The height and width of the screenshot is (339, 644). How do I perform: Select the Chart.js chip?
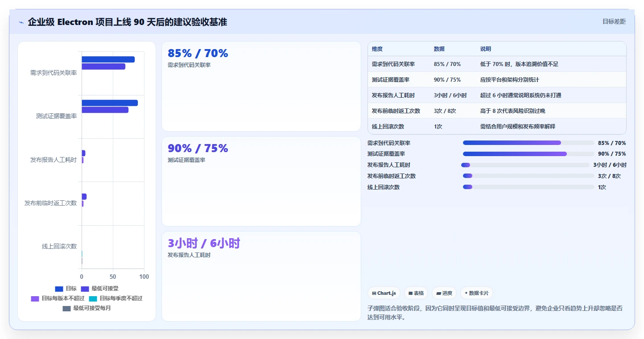(x=384, y=293)
